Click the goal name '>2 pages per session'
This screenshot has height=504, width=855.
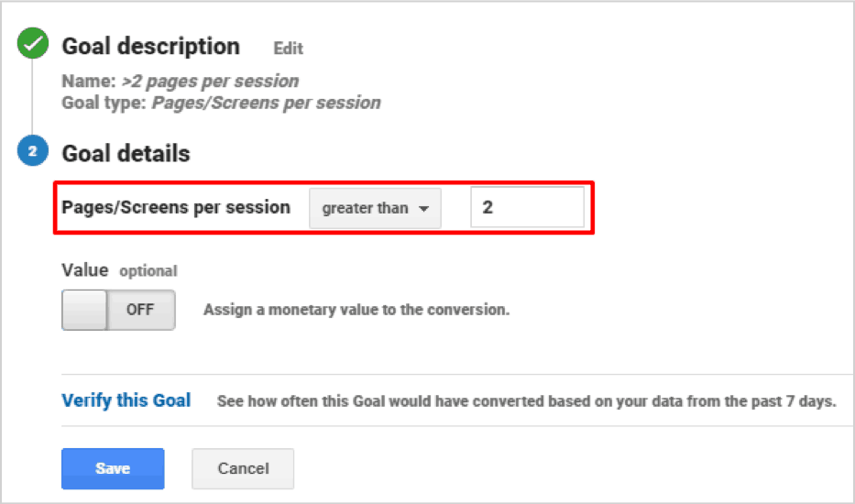click(x=210, y=82)
